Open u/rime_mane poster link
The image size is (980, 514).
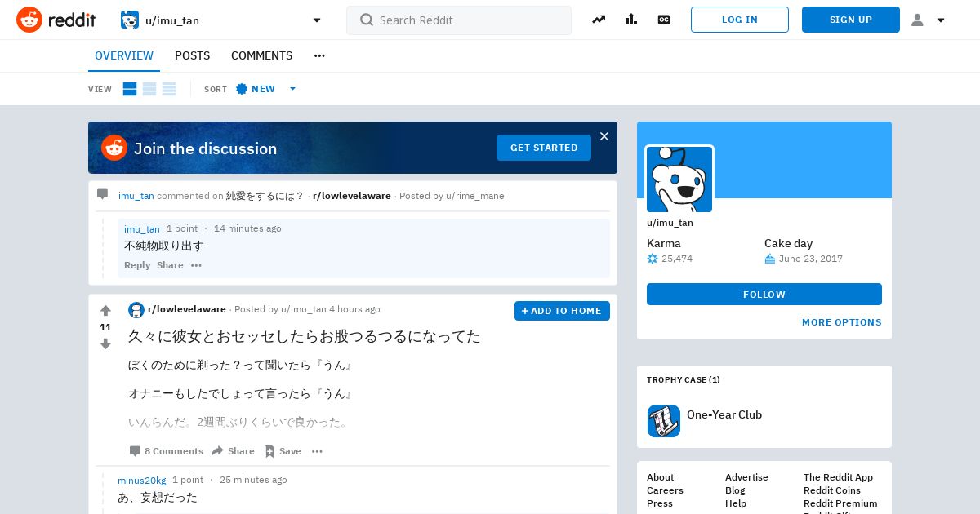475,196
